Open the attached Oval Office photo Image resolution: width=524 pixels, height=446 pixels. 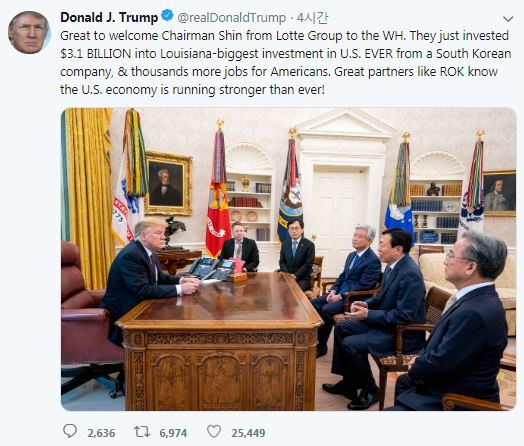click(x=288, y=259)
